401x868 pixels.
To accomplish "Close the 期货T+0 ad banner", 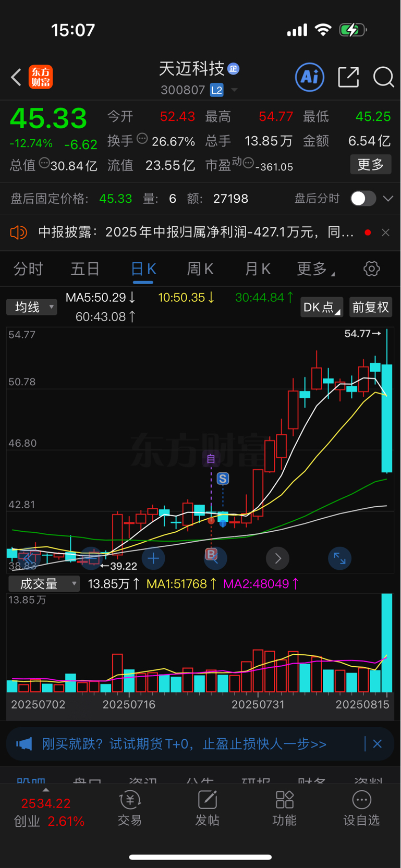I will [378, 744].
